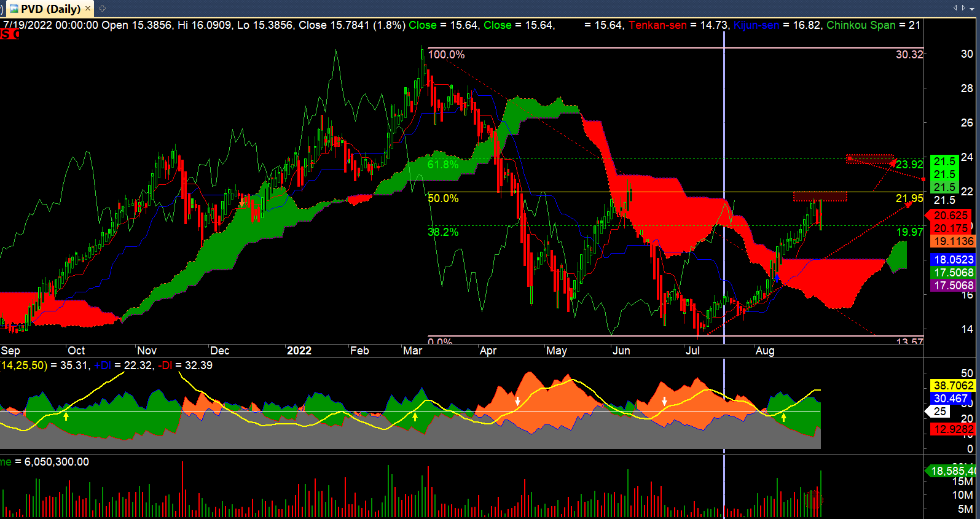The image size is (980, 519).
Task: Open the tab list dropdown arrow
Action: point(971,8)
